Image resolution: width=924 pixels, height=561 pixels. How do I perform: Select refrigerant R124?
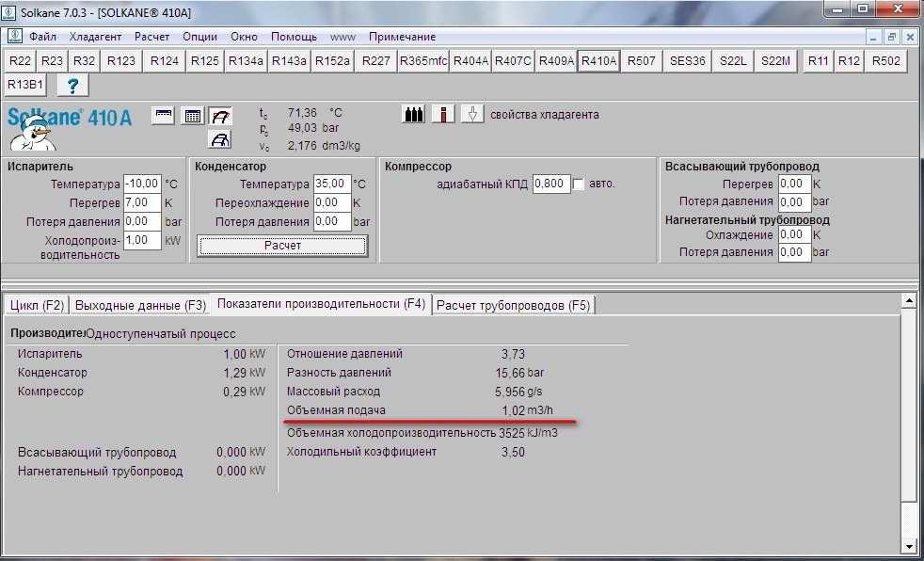coord(165,60)
